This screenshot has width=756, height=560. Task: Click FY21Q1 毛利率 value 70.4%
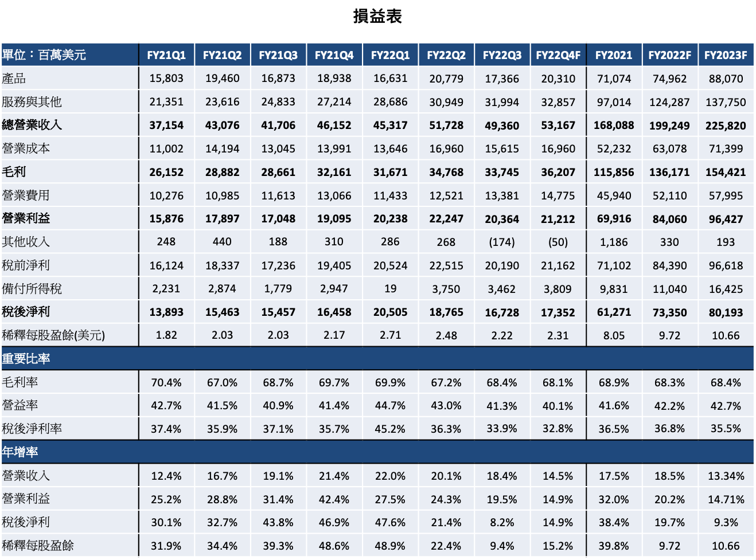[166, 382]
